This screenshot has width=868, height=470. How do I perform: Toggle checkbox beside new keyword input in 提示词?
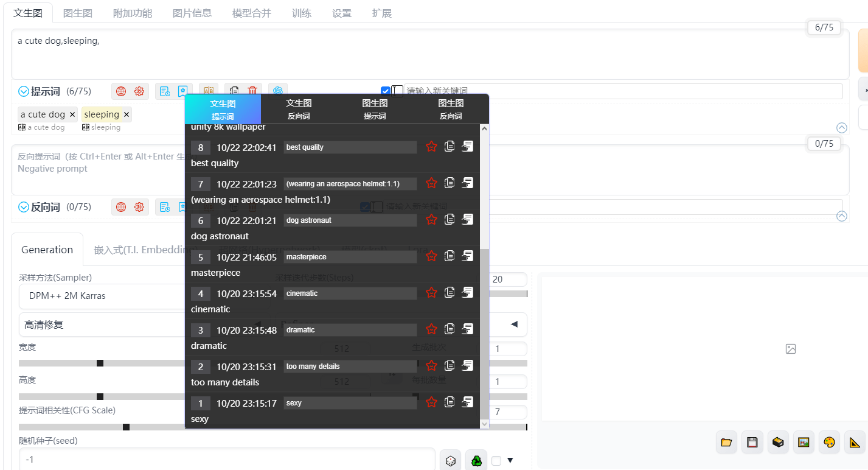click(385, 91)
